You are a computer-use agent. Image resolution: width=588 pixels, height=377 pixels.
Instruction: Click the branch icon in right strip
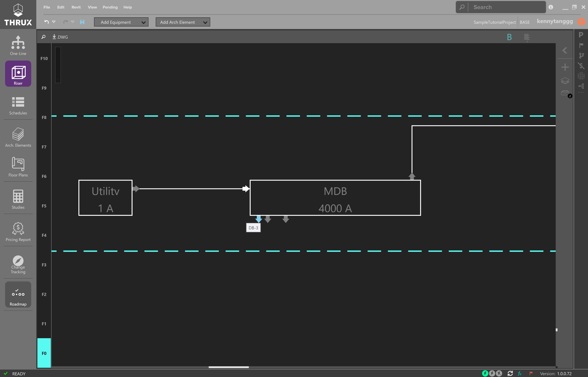581,55
